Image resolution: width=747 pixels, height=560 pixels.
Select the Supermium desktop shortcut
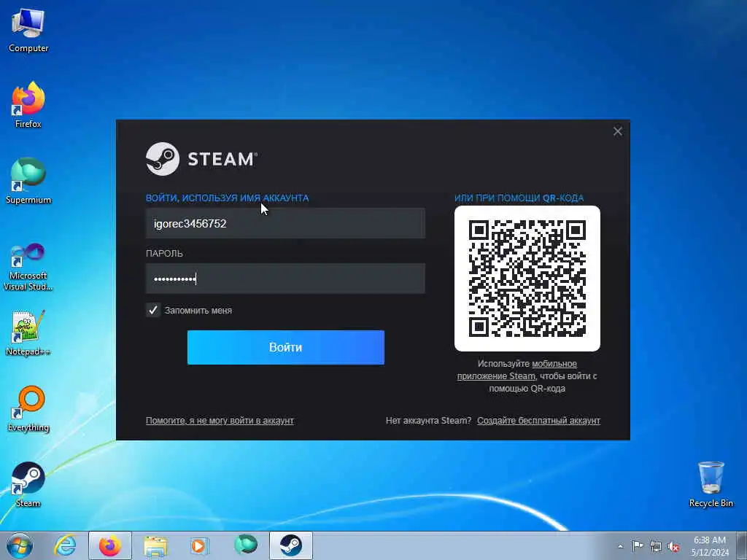click(x=28, y=181)
